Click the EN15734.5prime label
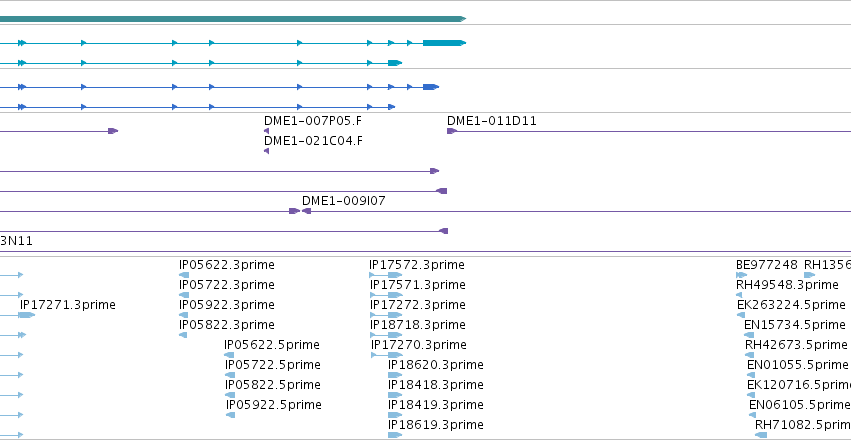The width and height of the screenshot is (851, 440). click(x=795, y=325)
